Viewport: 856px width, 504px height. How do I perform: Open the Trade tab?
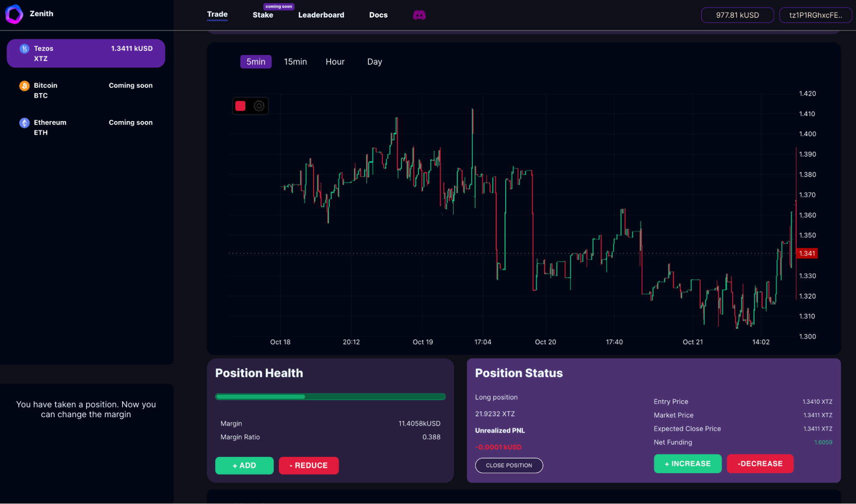(217, 15)
